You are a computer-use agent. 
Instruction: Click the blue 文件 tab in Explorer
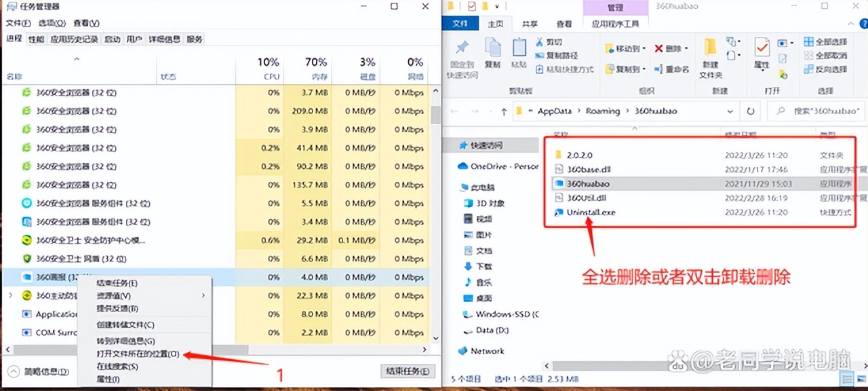460,24
